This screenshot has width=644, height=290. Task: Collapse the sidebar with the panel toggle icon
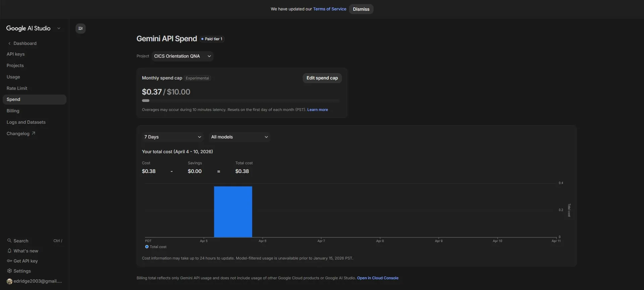tap(81, 28)
